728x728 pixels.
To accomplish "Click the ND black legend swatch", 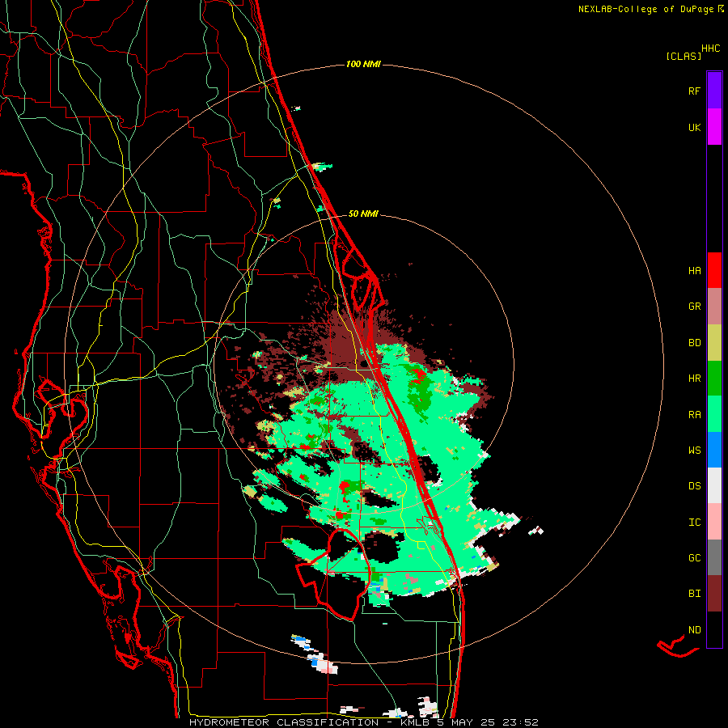I will pyautogui.click(x=714, y=629).
